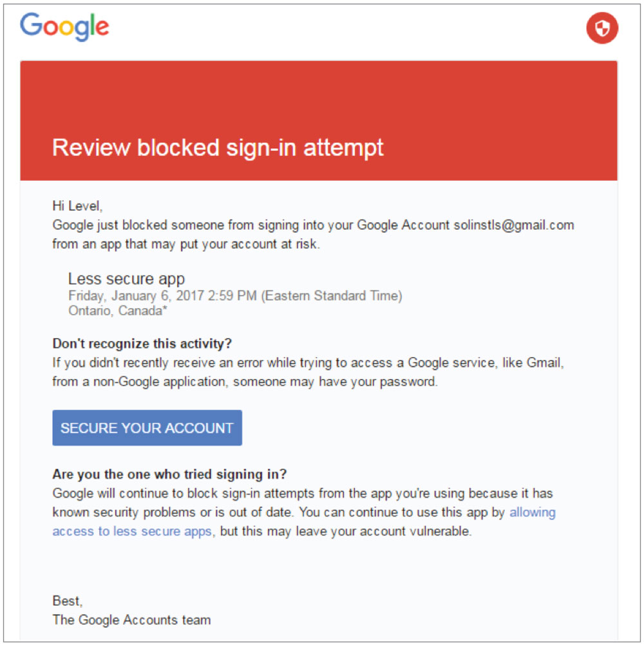Click the Less secure app label
This screenshot has height=645, width=644.
tap(126, 279)
